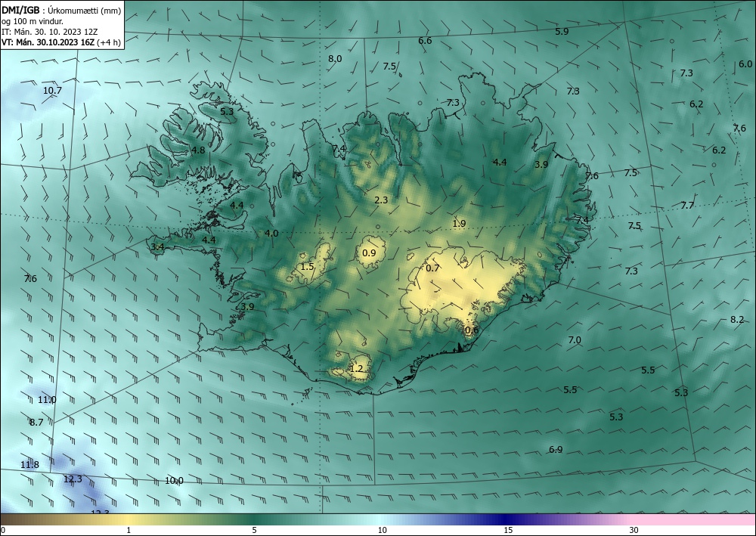The height and width of the screenshot is (536, 756).
Task: Click the 2.3 value in the northern highlands
Action: (381, 200)
